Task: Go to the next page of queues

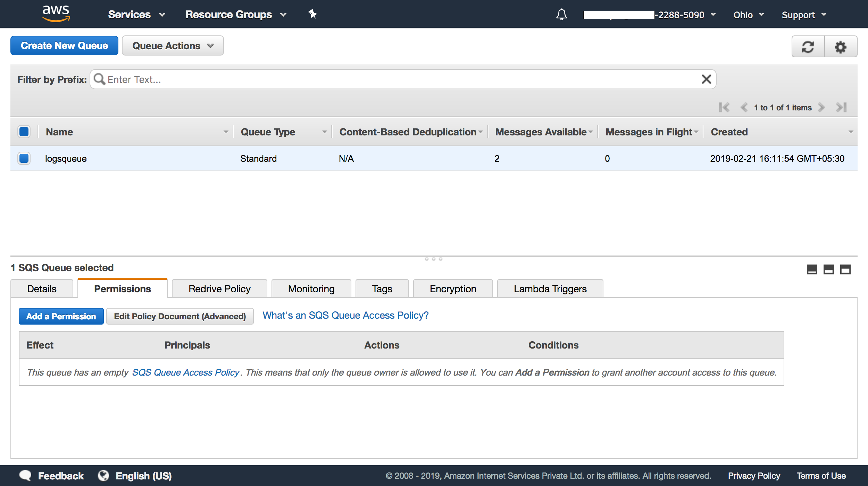Action: pyautogui.click(x=821, y=108)
